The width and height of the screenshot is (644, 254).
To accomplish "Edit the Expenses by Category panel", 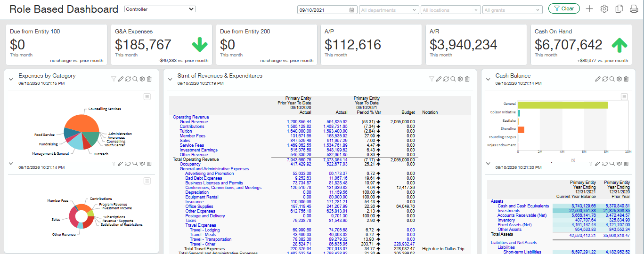I will [121, 79].
